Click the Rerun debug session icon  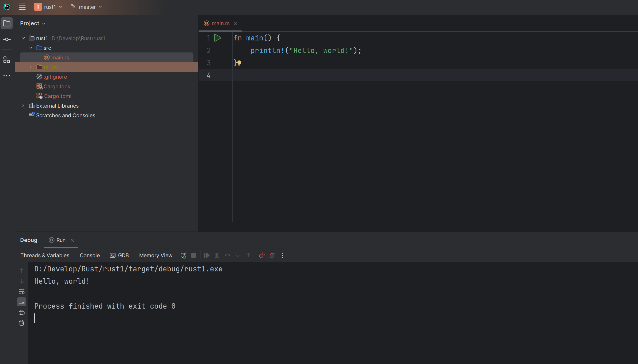tap(183, 255)
